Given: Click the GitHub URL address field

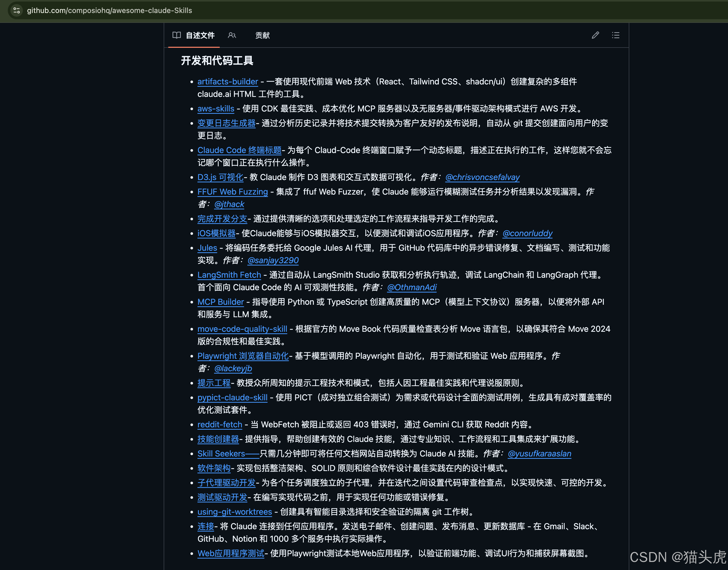Looking at the screenshot, I should click(109, 10).
